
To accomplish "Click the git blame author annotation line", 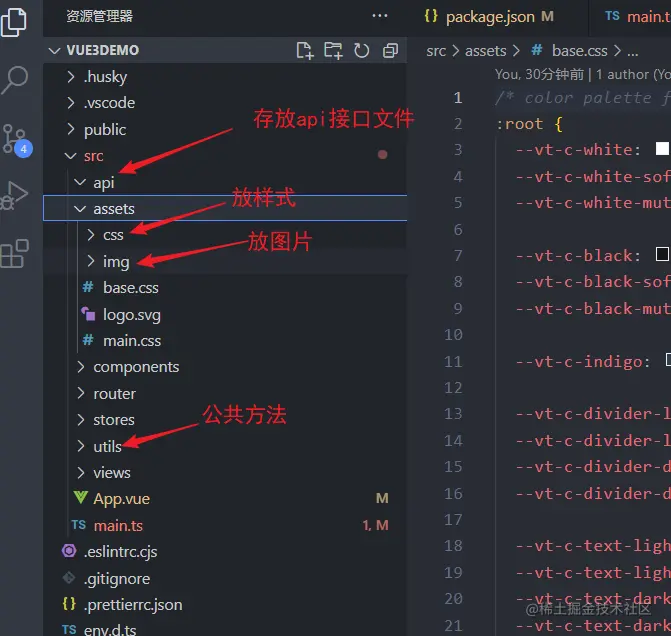I will point(582,74).
